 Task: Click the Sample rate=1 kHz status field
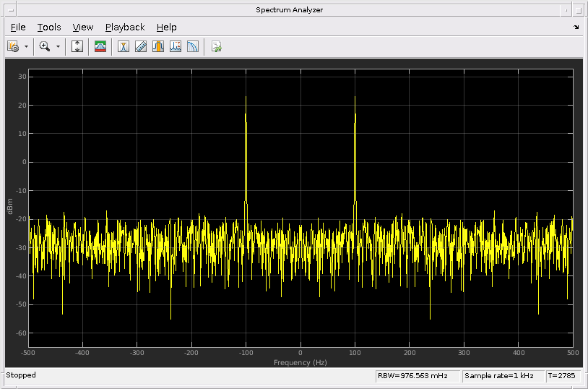coord(502,376)
